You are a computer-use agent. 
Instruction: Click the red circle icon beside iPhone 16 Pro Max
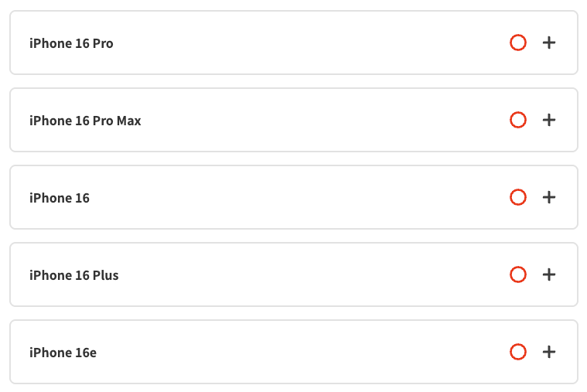click(x=518, y=121)
